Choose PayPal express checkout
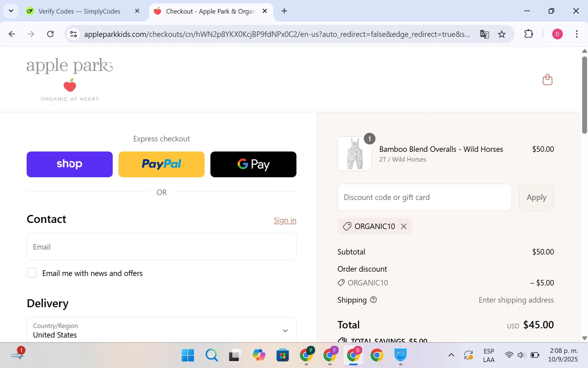 pos(162,164)
